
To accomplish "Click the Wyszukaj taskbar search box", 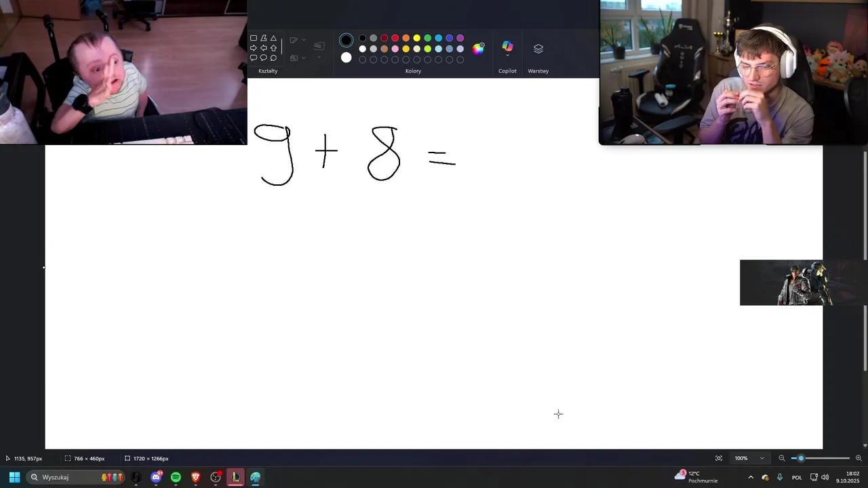I will tap(76, 477).
